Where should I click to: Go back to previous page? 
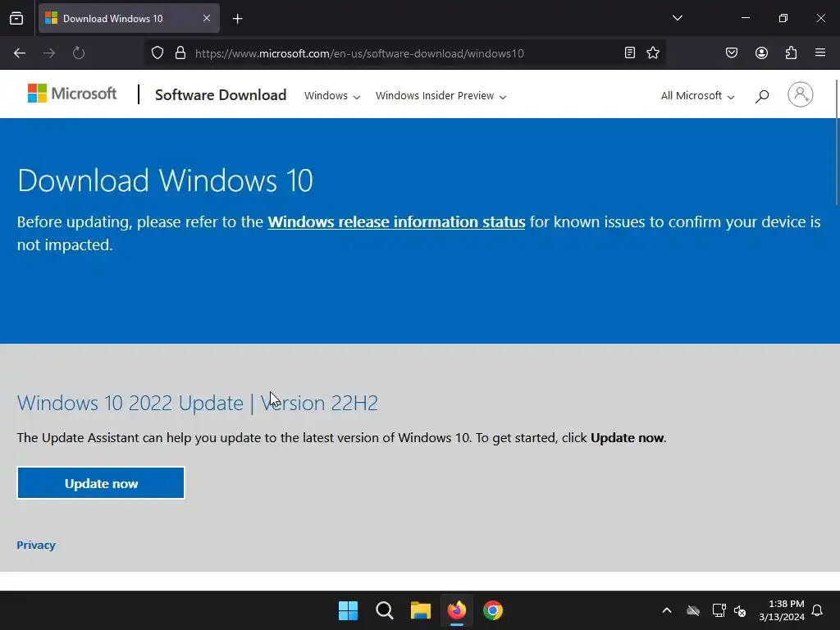coord(20,53)
